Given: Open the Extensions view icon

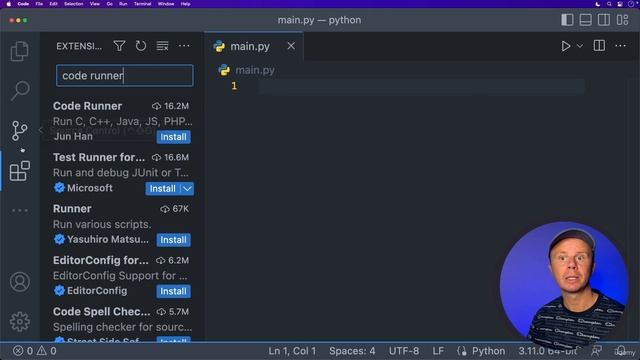Looking at the screenshot, I should tap(20, 171).
